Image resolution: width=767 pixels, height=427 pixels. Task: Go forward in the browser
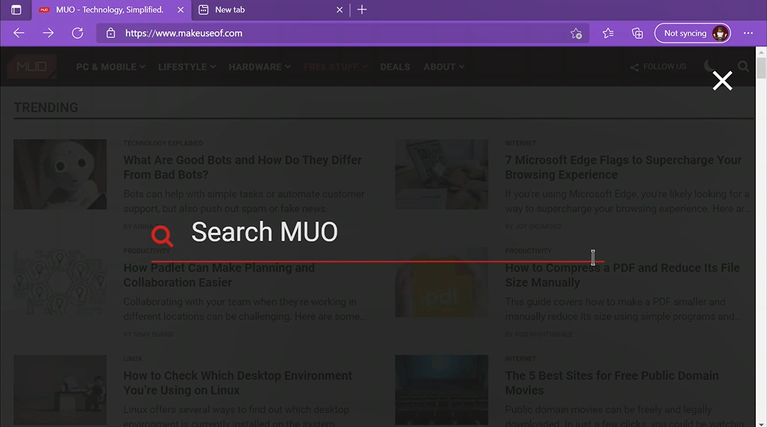click(48, 33)
